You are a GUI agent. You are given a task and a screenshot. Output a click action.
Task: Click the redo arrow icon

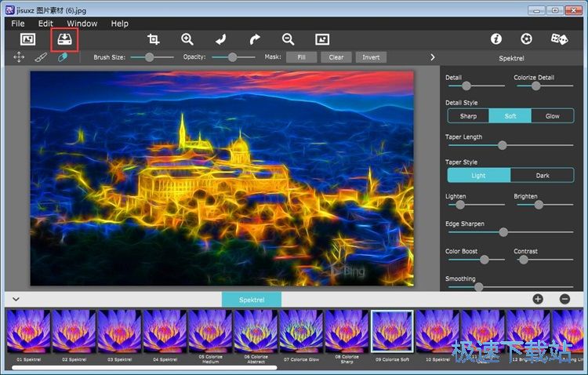pos(255,38)
